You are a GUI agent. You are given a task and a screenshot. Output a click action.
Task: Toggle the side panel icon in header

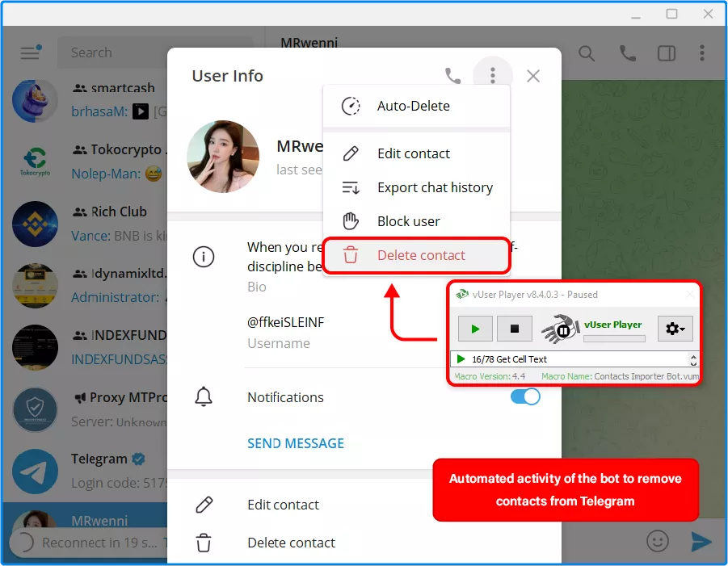point(667,53)
